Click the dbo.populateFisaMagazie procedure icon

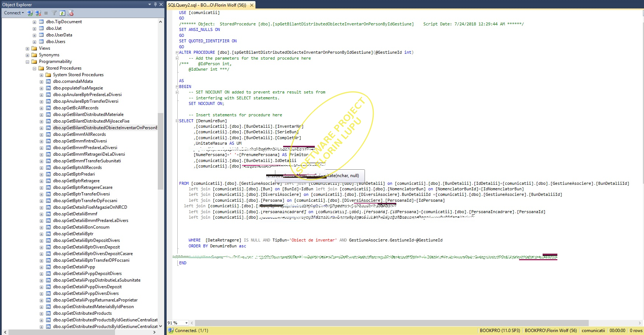(48, 88)
